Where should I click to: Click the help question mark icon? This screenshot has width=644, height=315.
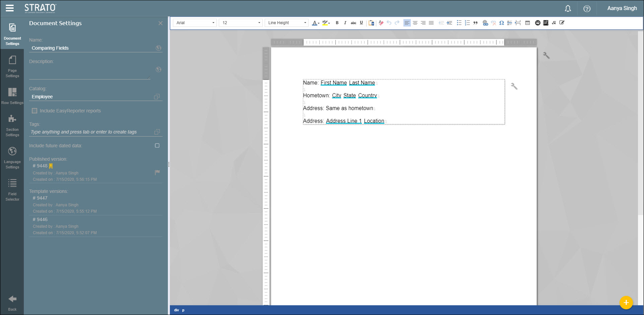click(x=587, y=9)
